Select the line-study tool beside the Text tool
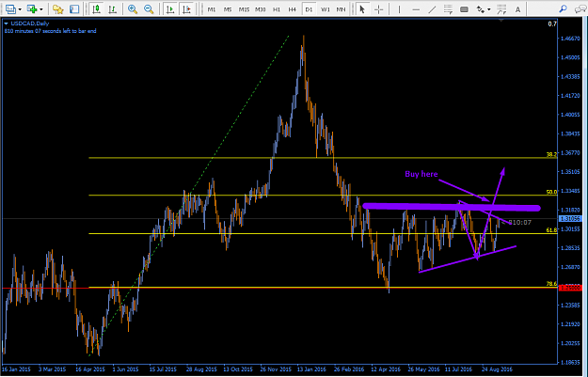Screen dimensions: 588x377 pyautogui.click(x=501, y=9)
